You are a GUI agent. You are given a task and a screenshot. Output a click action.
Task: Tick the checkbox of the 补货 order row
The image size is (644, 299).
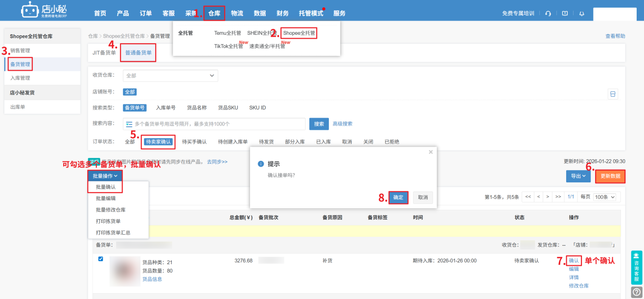pyautogui.click(x=101, y=259)
